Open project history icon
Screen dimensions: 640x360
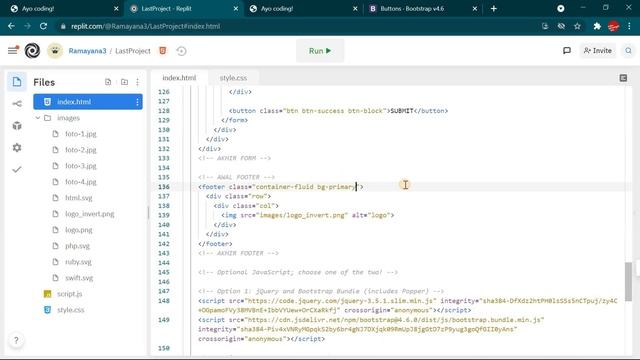tap(182, 51)
